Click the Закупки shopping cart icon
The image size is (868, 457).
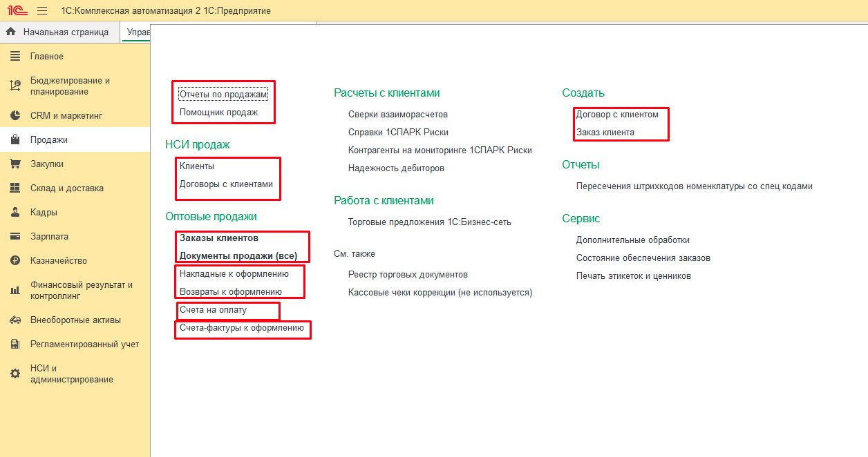(x=15, y=164)
